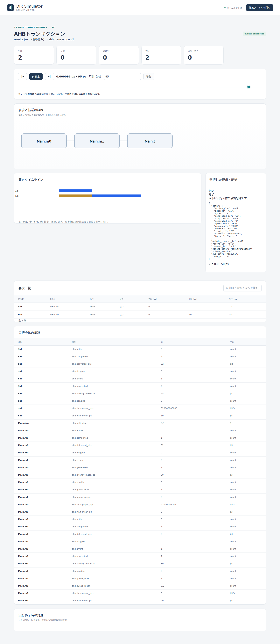The image size is (280, 644).
Task: Click the 移動 button to jump to time
Action: tap(148, 77)
